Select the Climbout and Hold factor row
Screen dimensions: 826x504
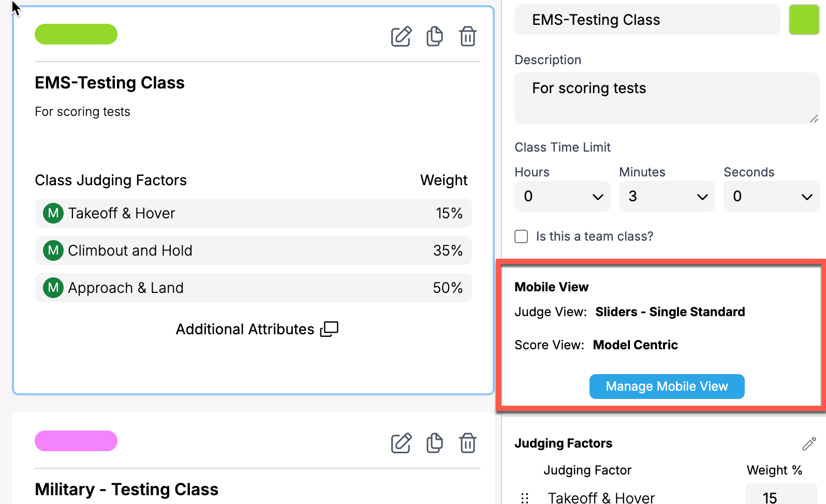(x=253, y=250)
